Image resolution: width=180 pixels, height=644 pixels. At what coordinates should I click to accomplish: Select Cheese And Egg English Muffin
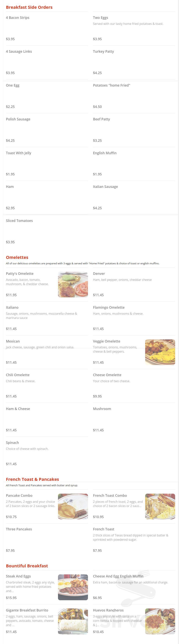pos(118,576)
